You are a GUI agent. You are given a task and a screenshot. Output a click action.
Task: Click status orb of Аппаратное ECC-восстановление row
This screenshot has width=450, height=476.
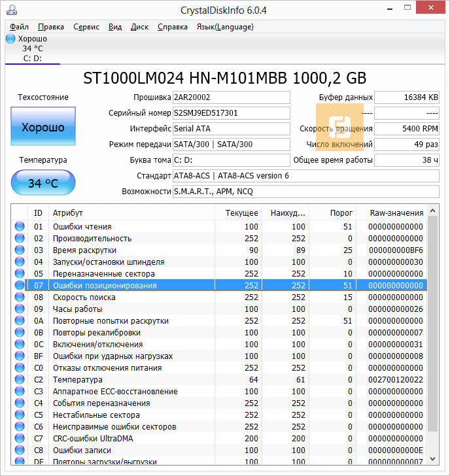(20, 391)
